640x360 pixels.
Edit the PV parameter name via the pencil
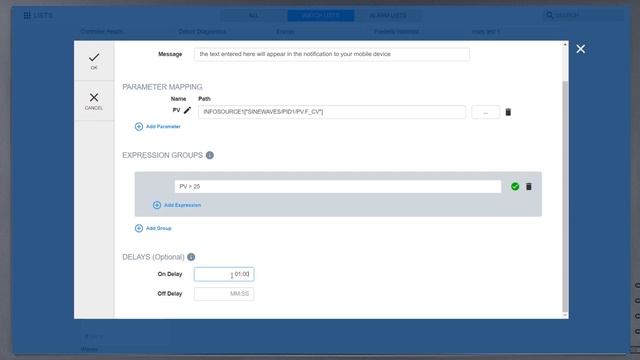[187, 110]
